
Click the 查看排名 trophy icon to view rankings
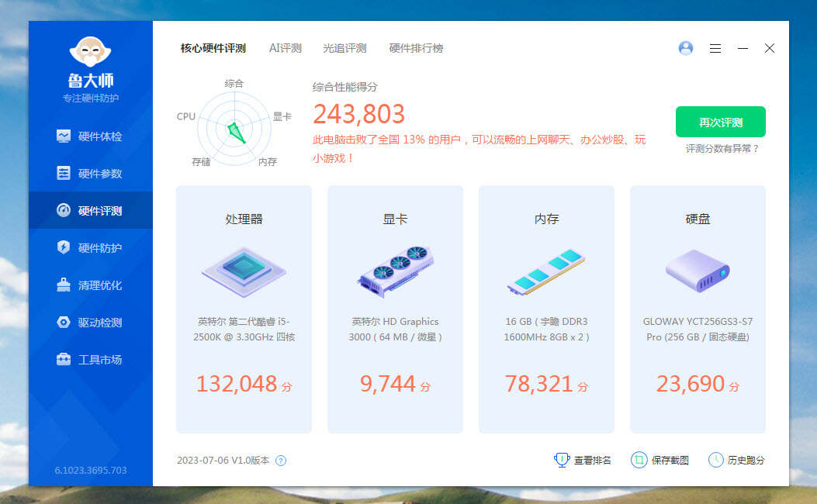[561, 460]
